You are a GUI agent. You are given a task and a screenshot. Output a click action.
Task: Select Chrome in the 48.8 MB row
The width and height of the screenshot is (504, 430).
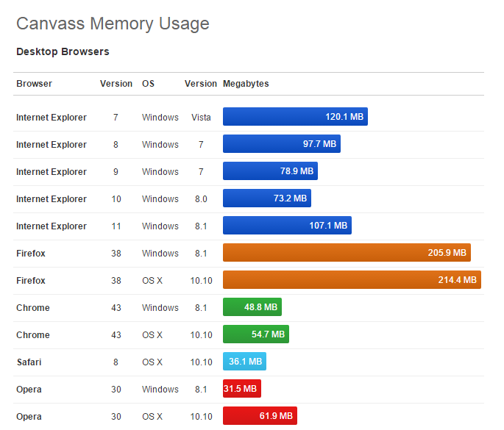pos(33,308)
